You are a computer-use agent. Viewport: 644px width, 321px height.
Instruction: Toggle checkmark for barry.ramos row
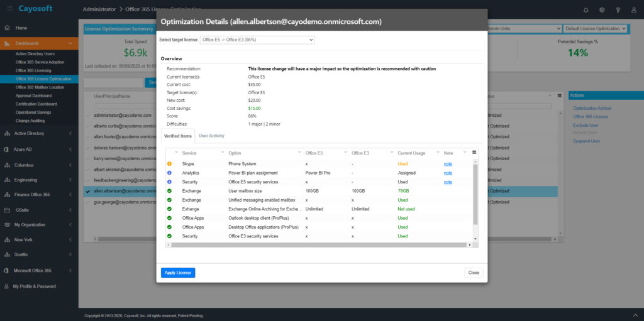88,158
